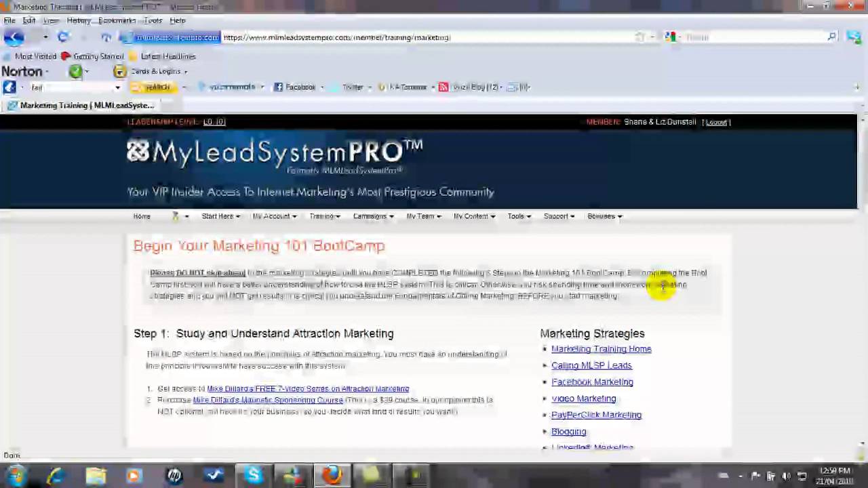Image resolution: width=868 pixels, height=488 pixels.
Task: Open the Facebook toolbar button
Action: click(295, 87)
